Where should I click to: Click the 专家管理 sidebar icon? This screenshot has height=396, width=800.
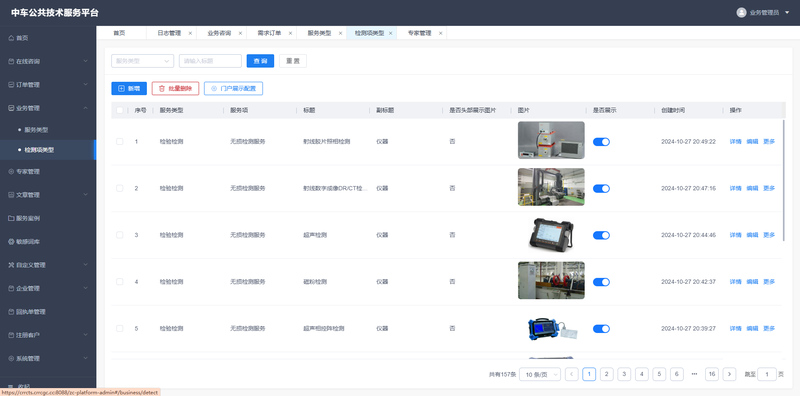click(11, 172)
